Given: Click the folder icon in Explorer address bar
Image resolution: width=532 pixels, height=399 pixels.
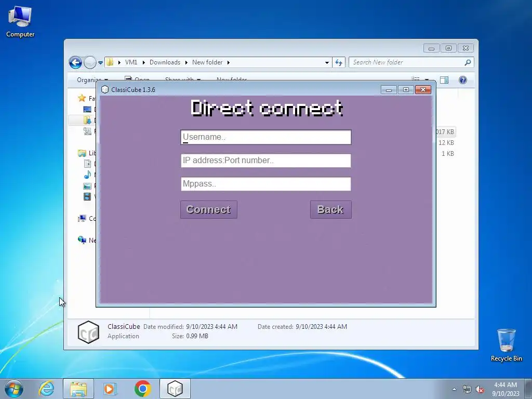Looking at the screenshot, I should coord(110,62).
